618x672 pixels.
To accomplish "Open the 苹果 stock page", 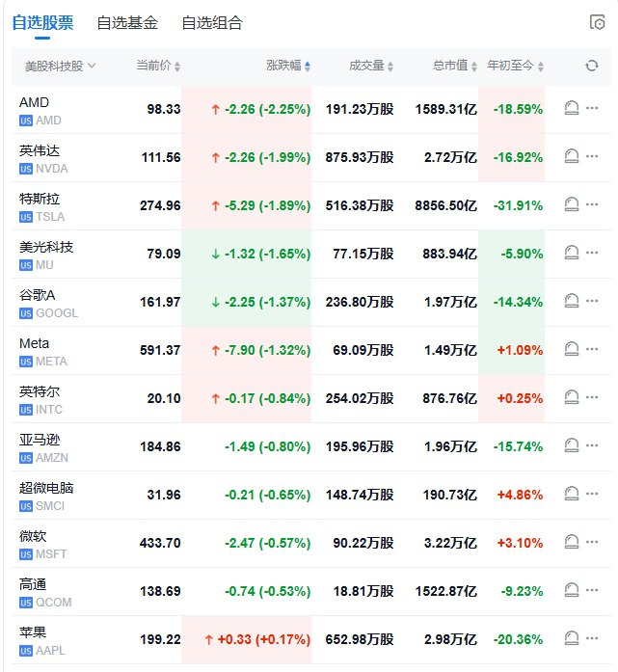I will [33, 632].
